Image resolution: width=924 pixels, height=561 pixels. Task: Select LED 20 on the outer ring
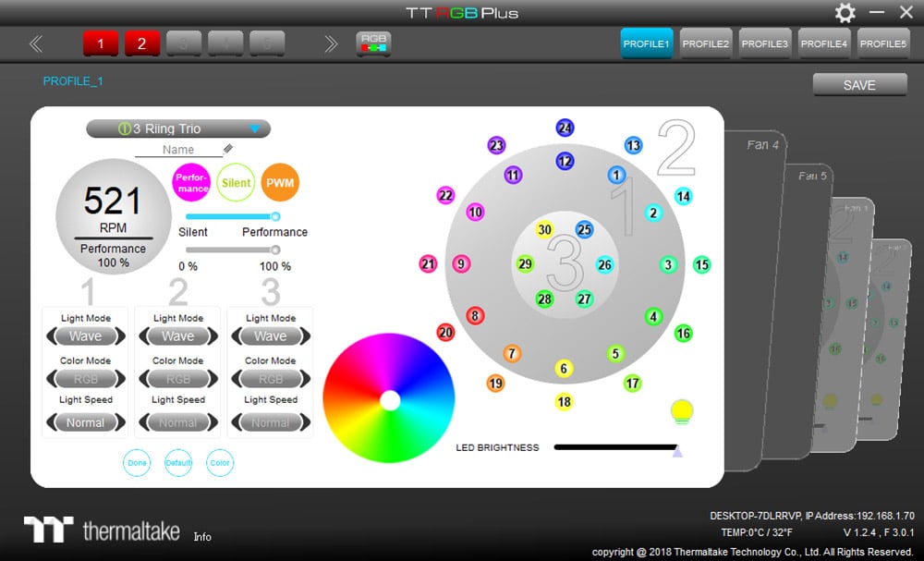445,333
